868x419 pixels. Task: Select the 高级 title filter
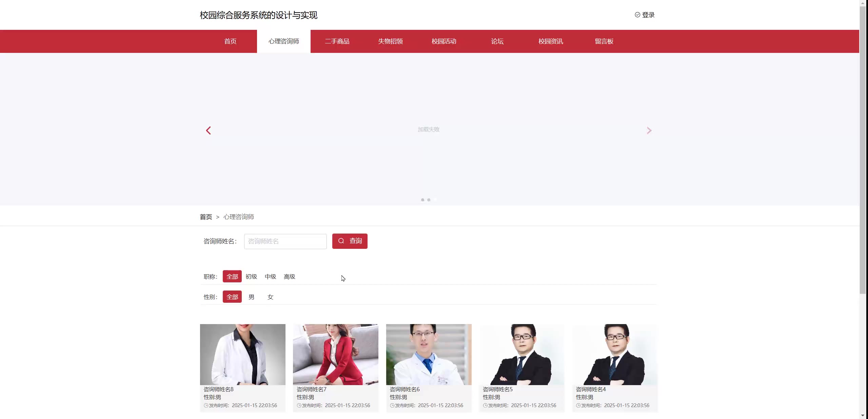(x=289, y=277)
